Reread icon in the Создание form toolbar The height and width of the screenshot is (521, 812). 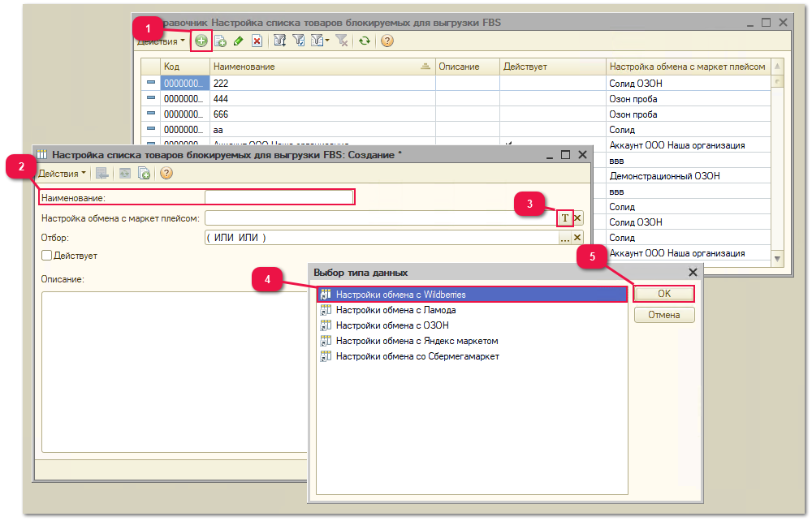click(x=124, y=174)
